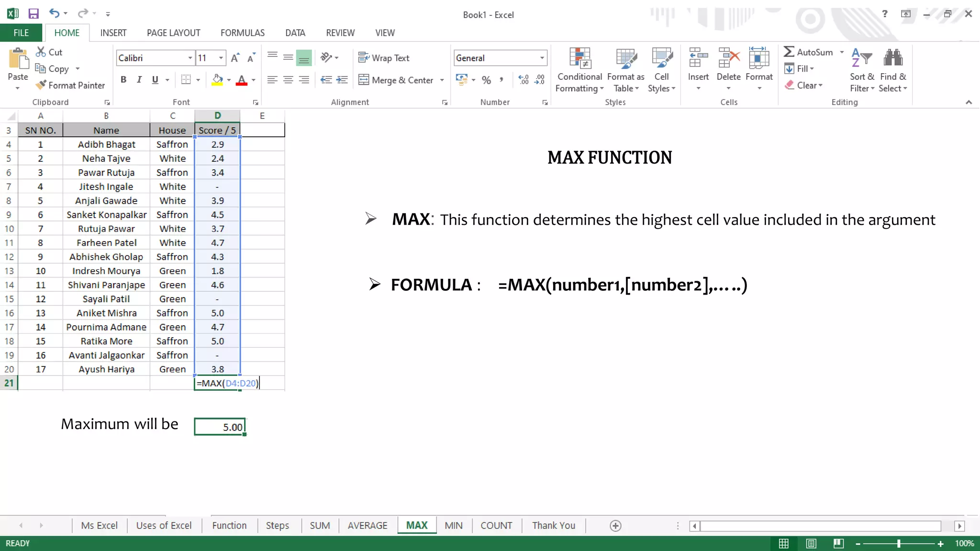980x551 pixels.
Task: Open the MIN sheet tab
Action: click(x=453, y=525)
